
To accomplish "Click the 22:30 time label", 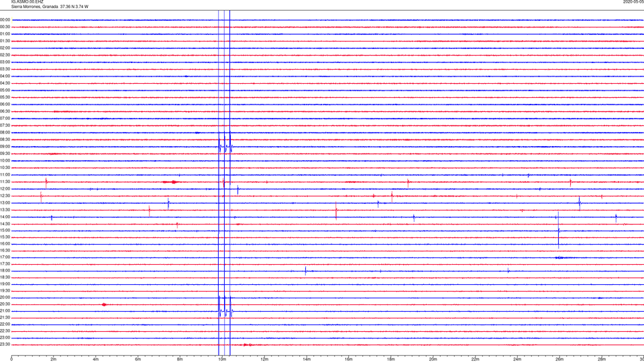I will point(5,331).
